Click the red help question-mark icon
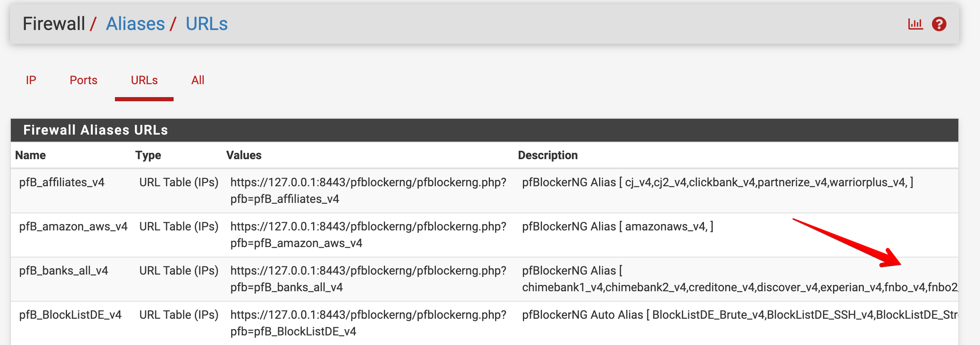Viewport: 980px width, 345px height. [x=939, y=24]
